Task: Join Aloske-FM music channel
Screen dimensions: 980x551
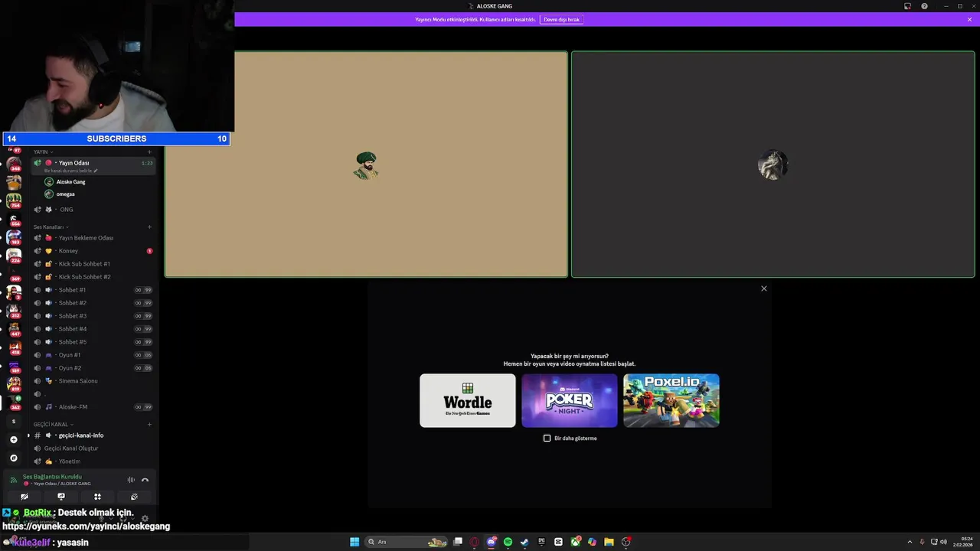Action: [93, 407]
